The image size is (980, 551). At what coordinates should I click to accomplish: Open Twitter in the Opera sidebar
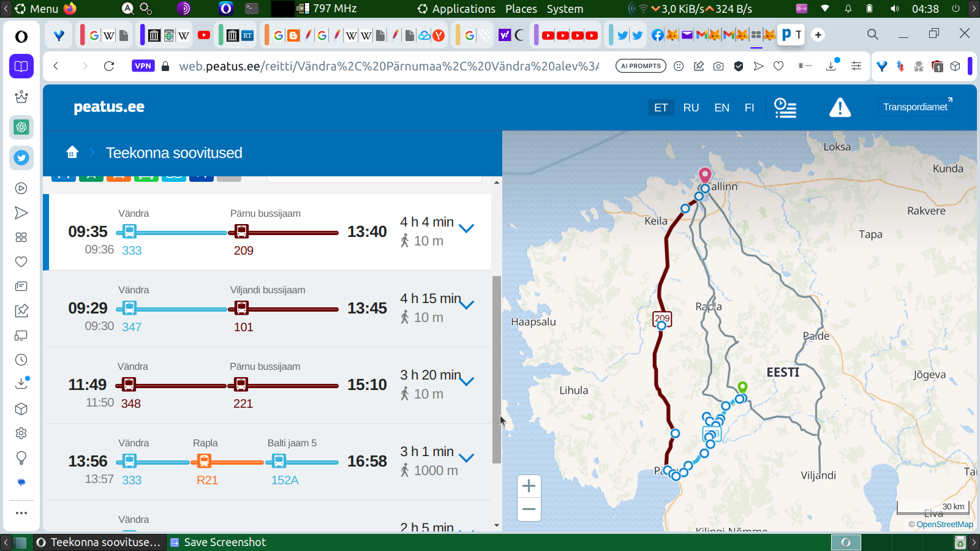pos(21,158)
